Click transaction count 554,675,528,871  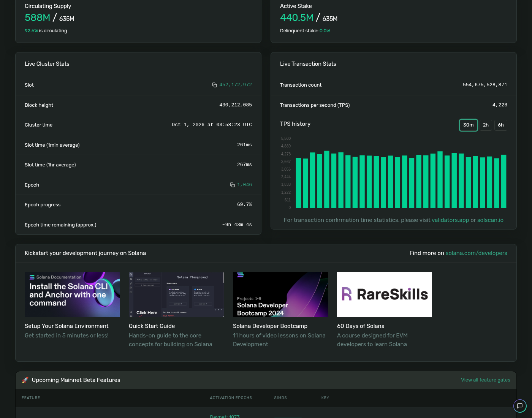pos(485,85)
